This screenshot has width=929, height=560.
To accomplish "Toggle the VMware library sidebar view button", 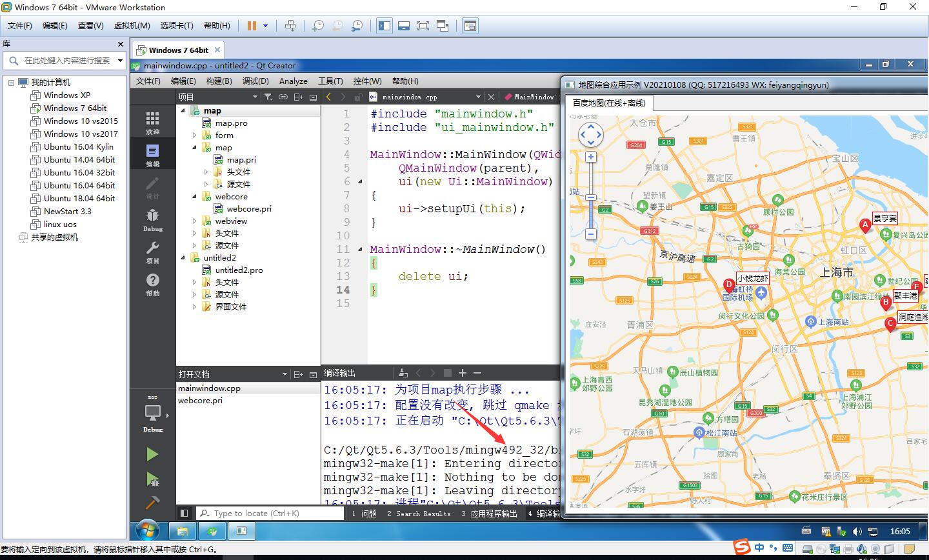I will pos(385,26).
